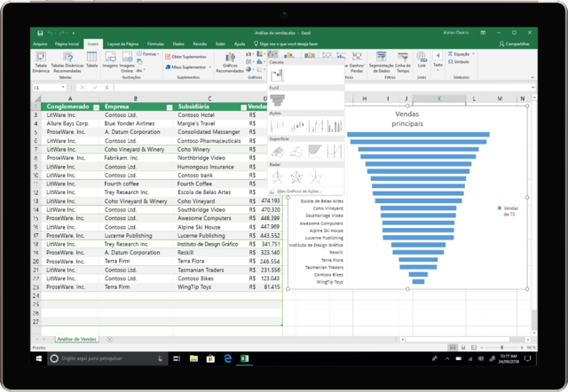Image resolution: width=568 pixels, height=392 pixels.
Task: Insert a Símbolo
Action: [x=459, y=62]
